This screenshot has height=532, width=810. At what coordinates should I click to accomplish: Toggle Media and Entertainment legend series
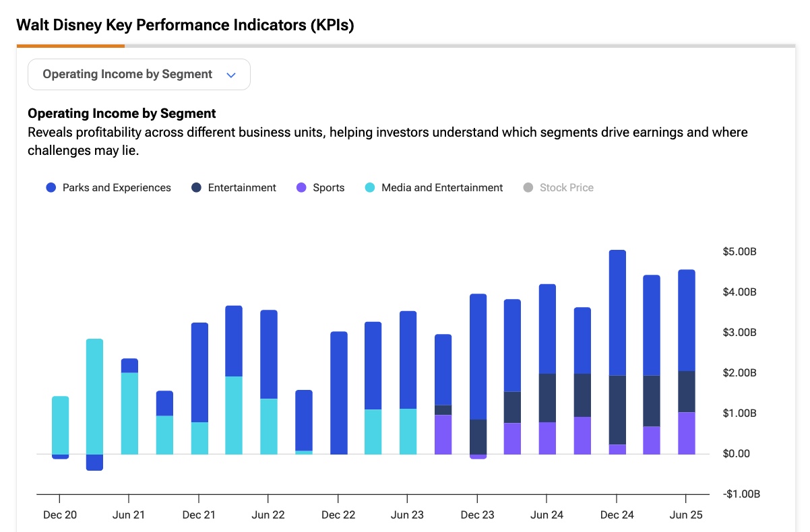[434, 188]
